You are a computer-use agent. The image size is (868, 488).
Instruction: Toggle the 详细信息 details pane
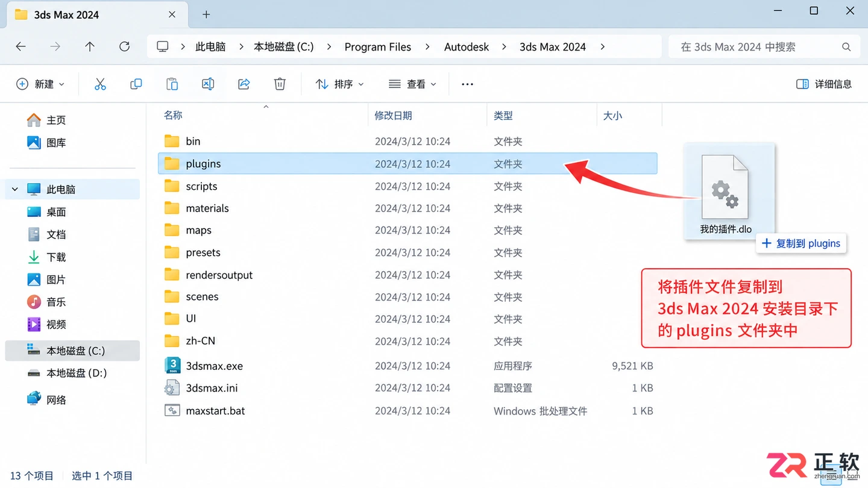click(824, 84)
